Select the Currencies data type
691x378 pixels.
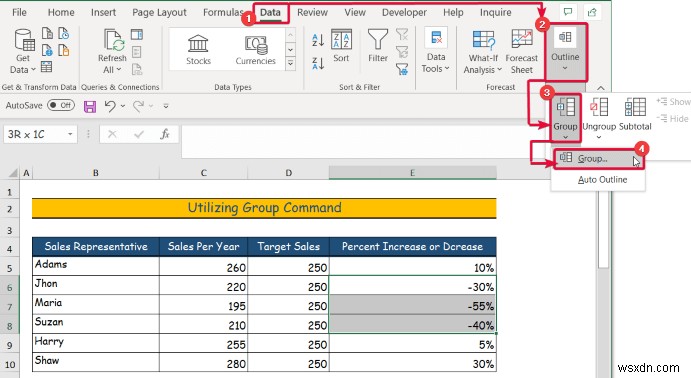point(256,50)
